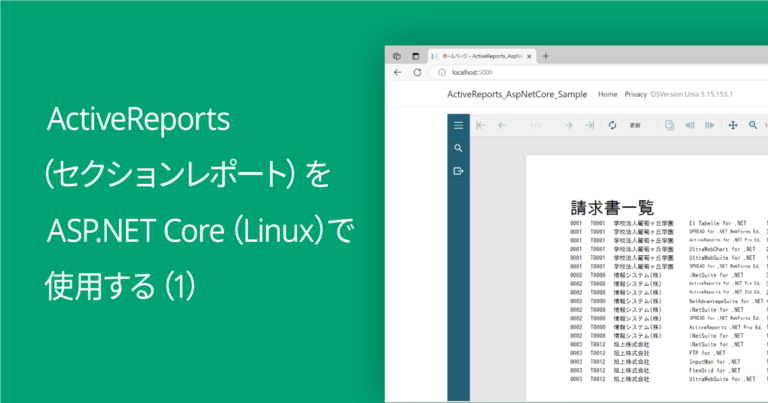Open the export panel in the viewer sidebar

pyautogui.click(x=458, y=171)
